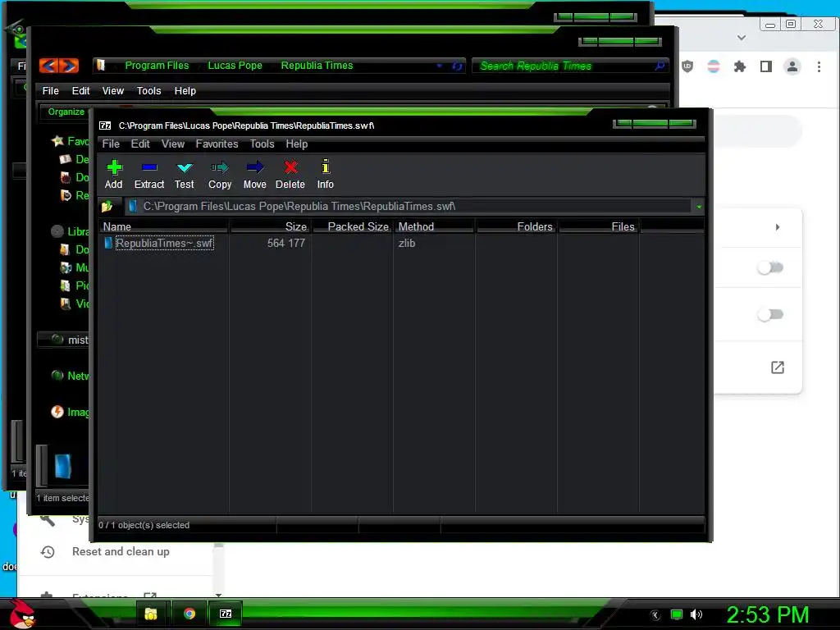Delete using the red X toolbar icon

[x=290, y=174]
